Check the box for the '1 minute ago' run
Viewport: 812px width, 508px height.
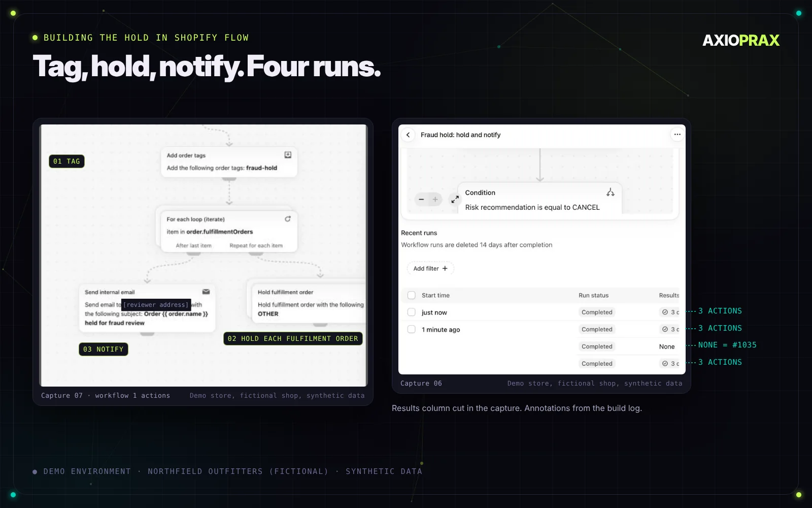[x=412, y=329]
